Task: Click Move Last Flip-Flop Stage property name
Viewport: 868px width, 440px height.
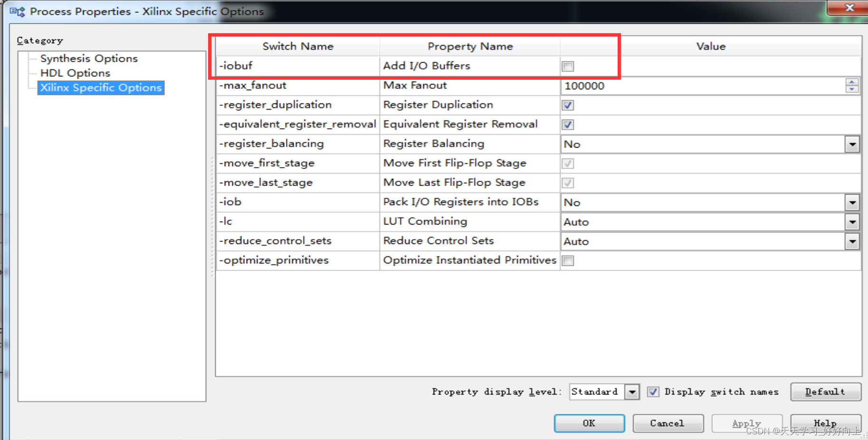Action: tap(454, 183)
